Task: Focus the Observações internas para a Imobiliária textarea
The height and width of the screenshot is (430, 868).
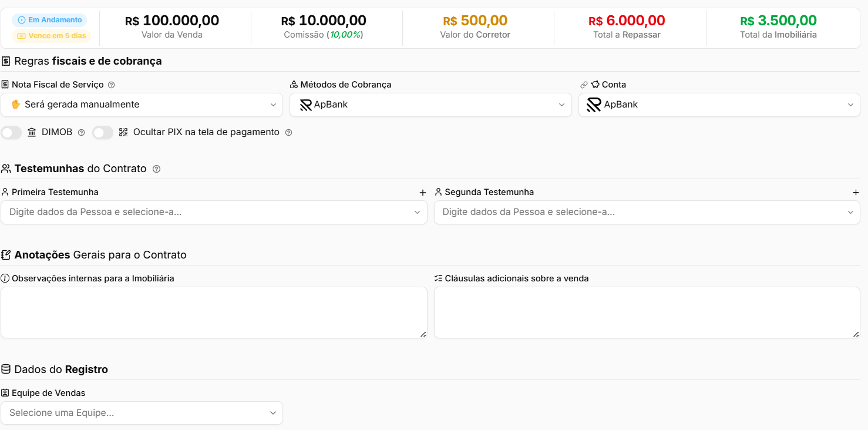Action: 214,313
